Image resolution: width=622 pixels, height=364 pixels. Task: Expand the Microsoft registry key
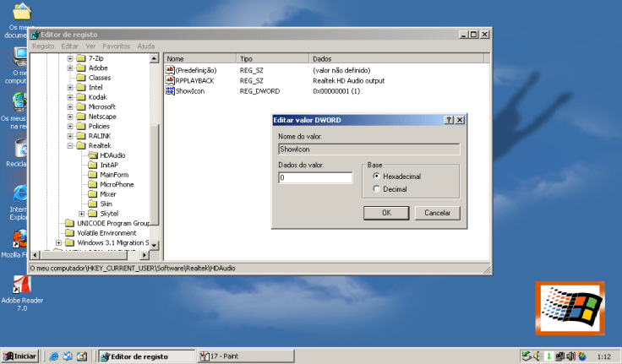point(71,107)
